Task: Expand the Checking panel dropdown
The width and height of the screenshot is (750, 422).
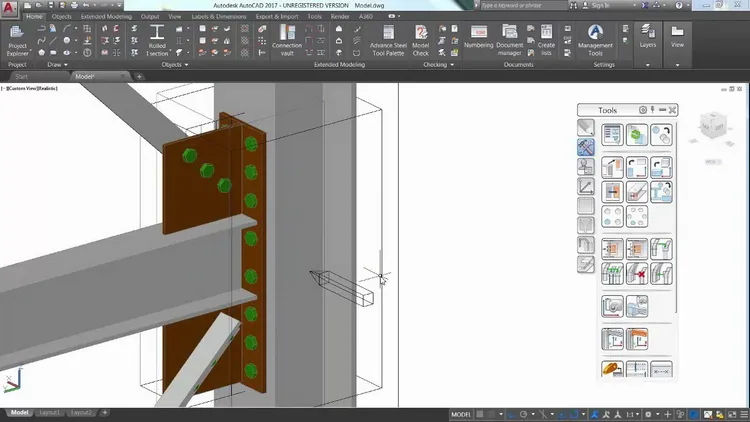Action: [x=439, y=65]
